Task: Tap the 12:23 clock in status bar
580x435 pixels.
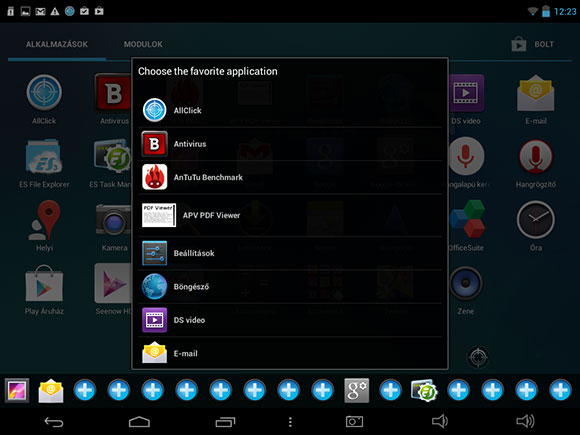Action: (565, 11)
